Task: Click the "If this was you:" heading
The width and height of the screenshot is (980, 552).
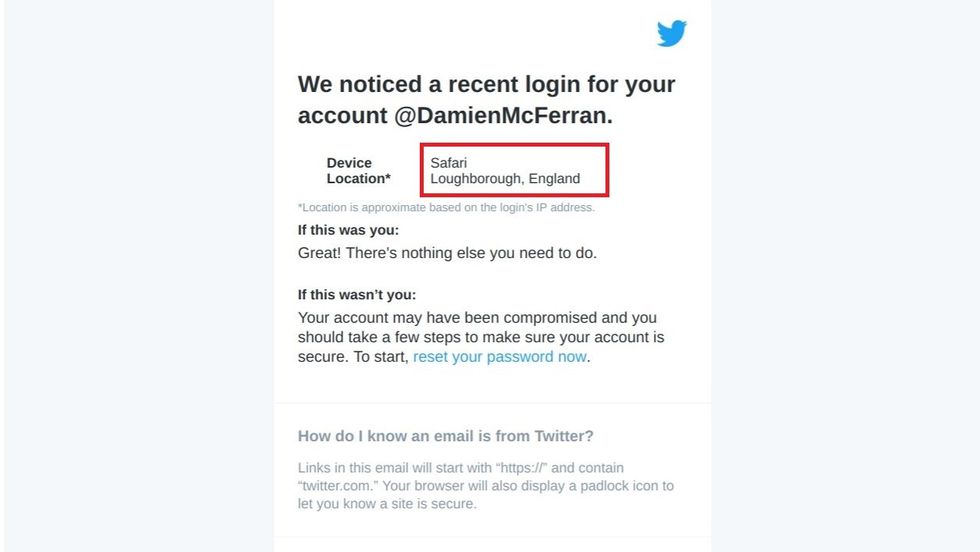Action: (x=348, y=230)
